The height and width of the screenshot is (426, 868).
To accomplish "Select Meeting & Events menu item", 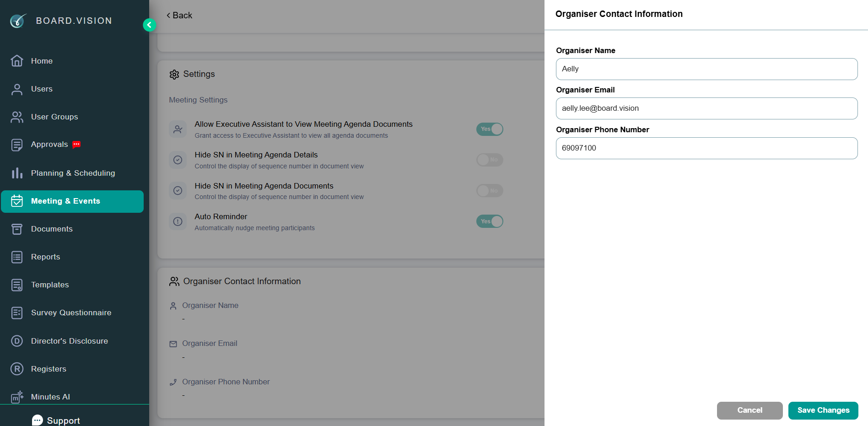I will [x=72, y=201].
